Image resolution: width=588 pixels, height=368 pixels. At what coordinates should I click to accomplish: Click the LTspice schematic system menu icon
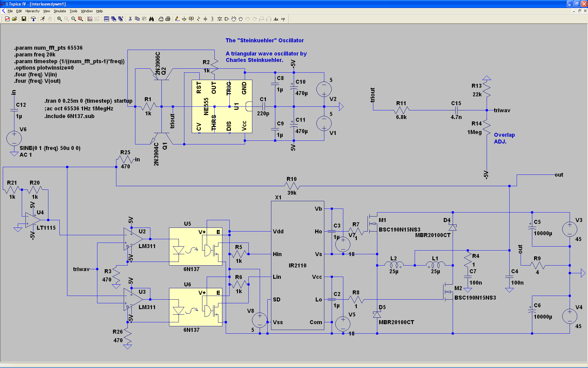point(3,11)
